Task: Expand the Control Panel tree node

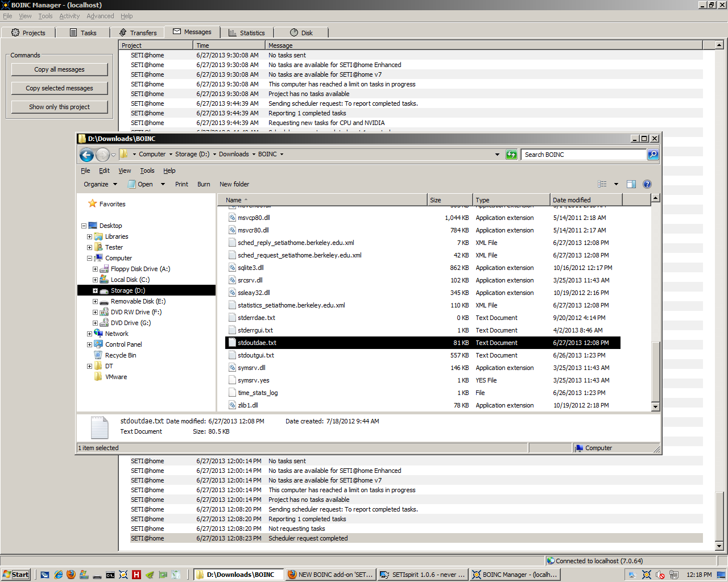Action: (x=89, y=344)
